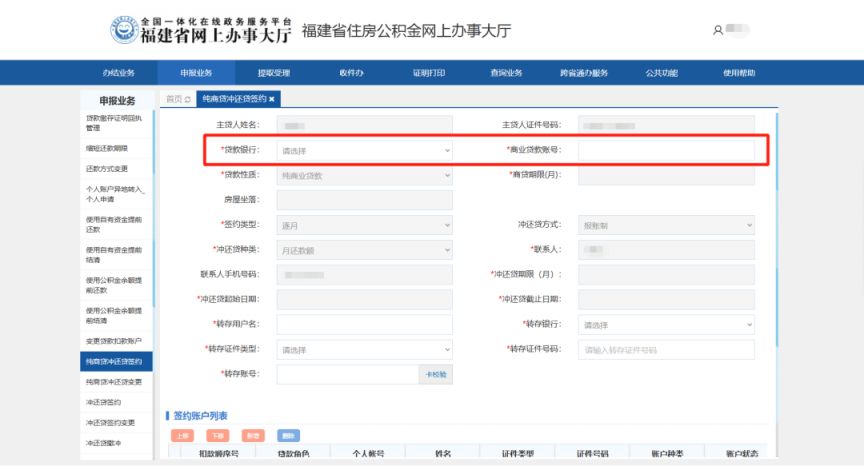Select highlighted 纯商贷冲还贷签约 sidebar item
Image resolution: width=864 pixels, height=466 pixels.
[116, 361]
